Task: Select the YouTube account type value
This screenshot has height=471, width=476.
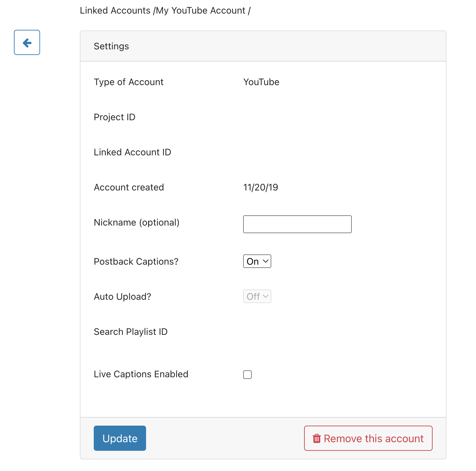Action: [261, 82]
